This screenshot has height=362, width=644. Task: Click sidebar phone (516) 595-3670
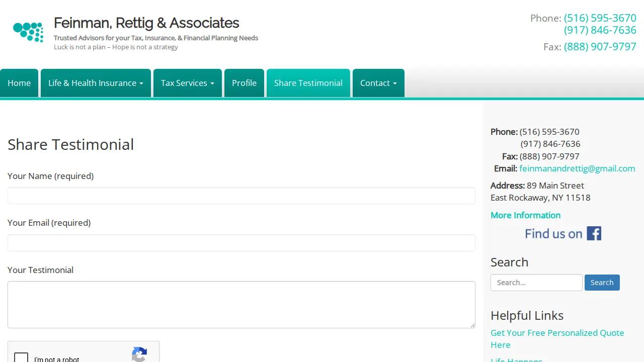(549, 132)
